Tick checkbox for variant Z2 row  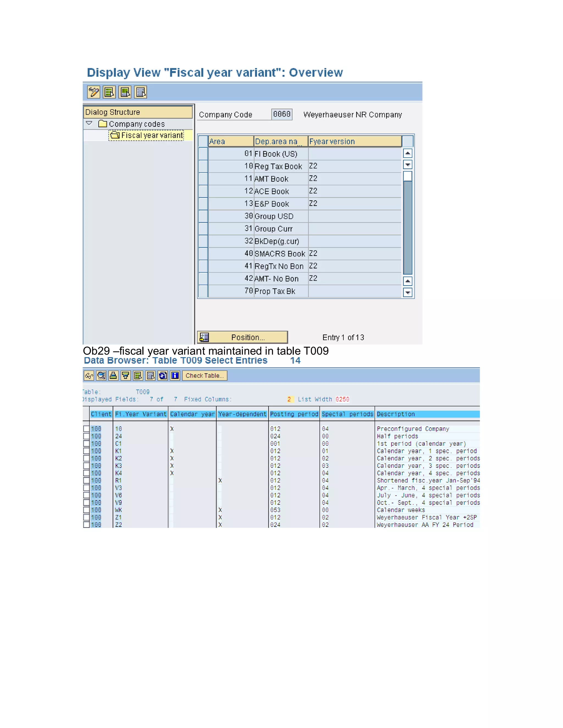[86, 524]
